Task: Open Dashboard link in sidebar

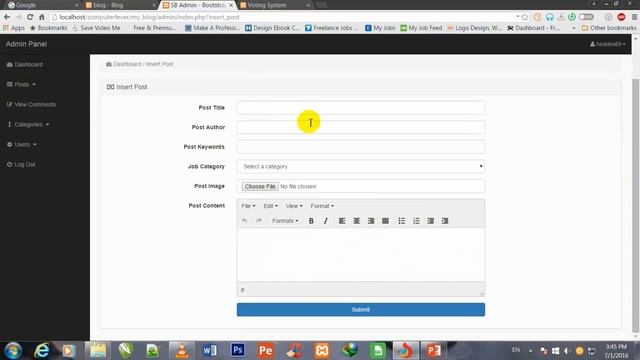Action: pos(25,64)
